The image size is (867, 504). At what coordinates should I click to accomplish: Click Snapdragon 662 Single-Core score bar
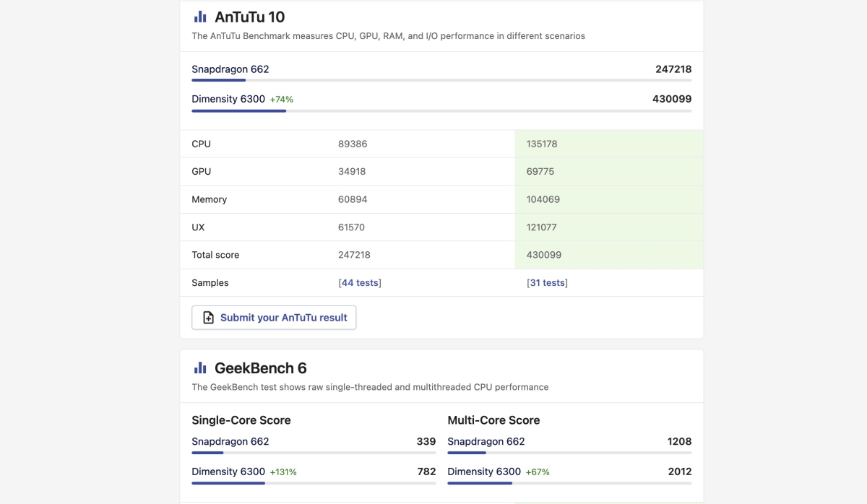pyautogui.click(x=314, y=453)
